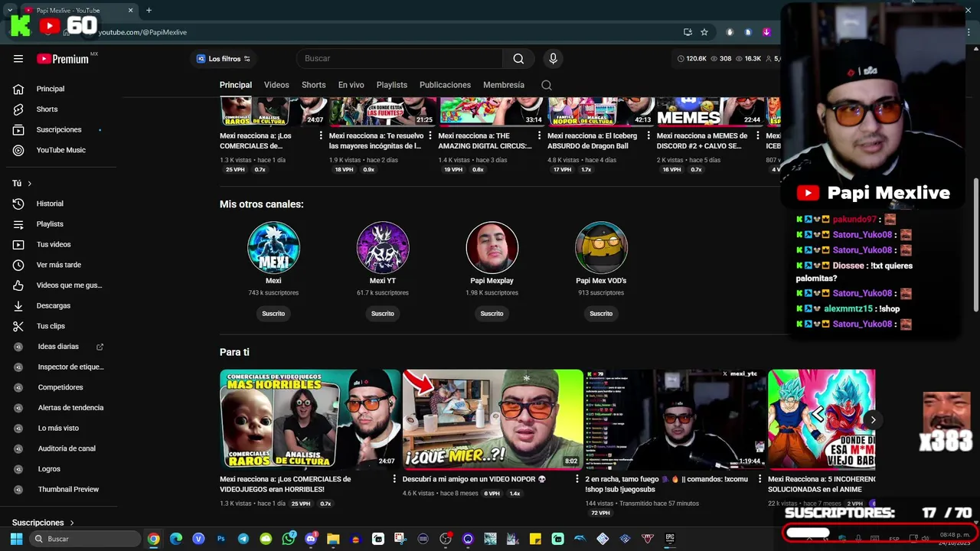Click the install app icon in address bar
Viewport: 980px width, 551px height.
pos(688,32)
